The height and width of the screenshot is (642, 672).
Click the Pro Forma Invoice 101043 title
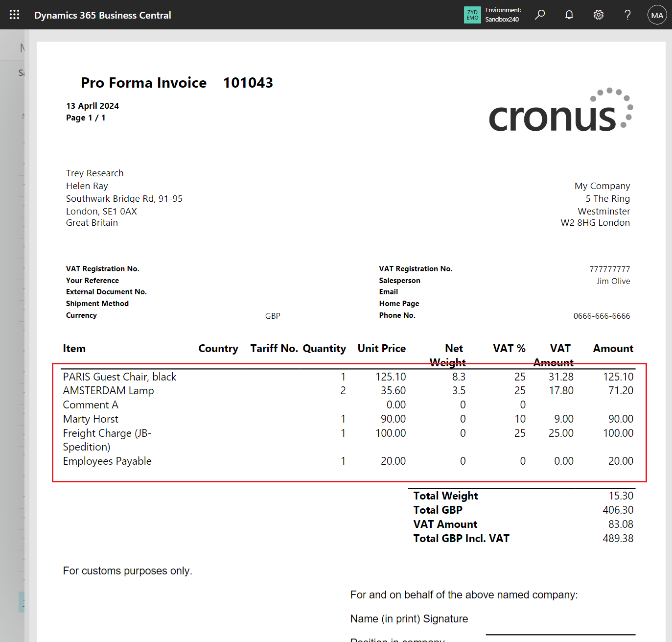[177, 82]
